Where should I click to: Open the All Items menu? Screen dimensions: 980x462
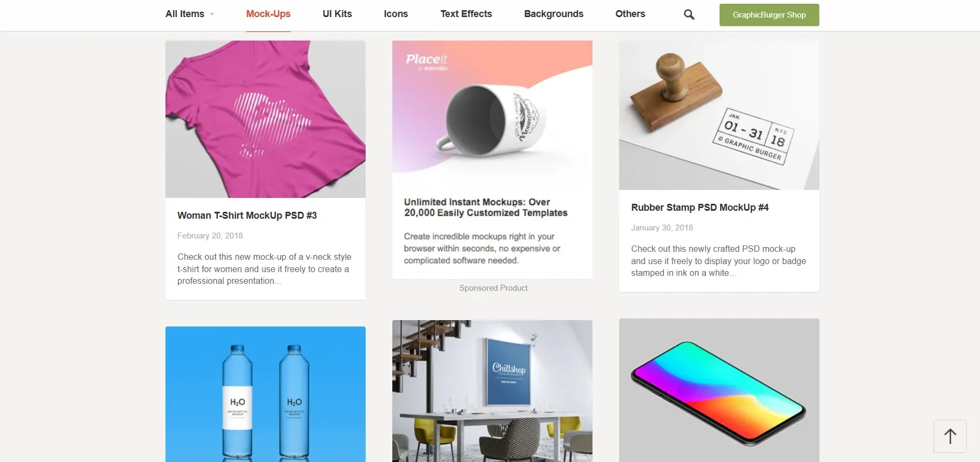click(x=185, y=14)
